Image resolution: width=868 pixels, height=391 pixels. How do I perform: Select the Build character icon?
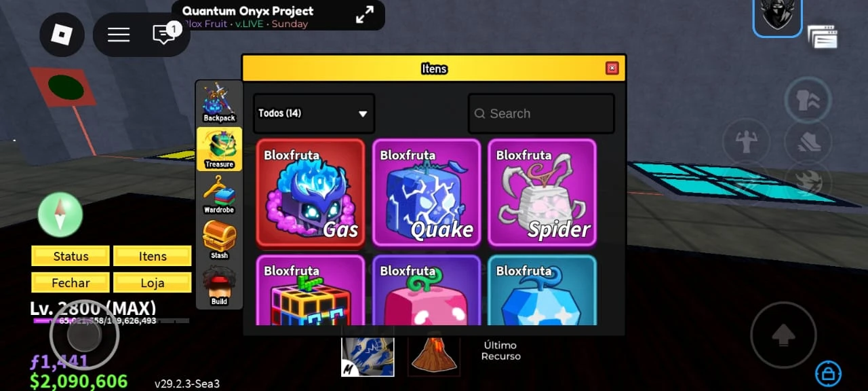219,286
